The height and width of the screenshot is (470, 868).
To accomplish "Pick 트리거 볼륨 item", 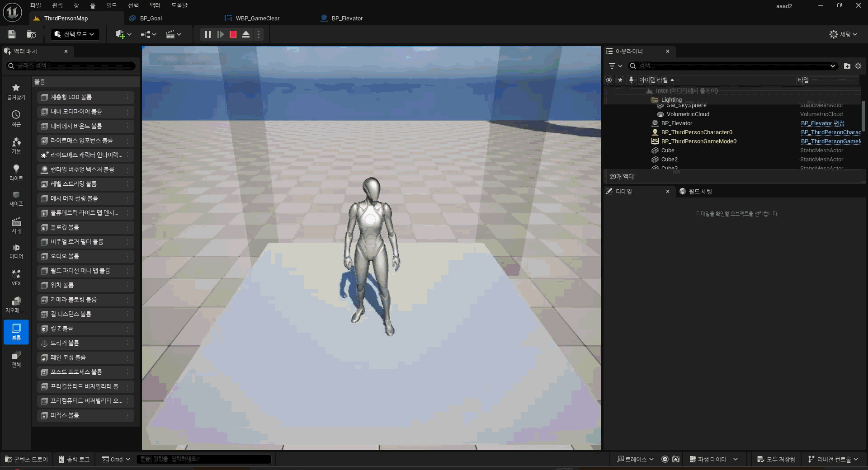I will tap(85, 343).
